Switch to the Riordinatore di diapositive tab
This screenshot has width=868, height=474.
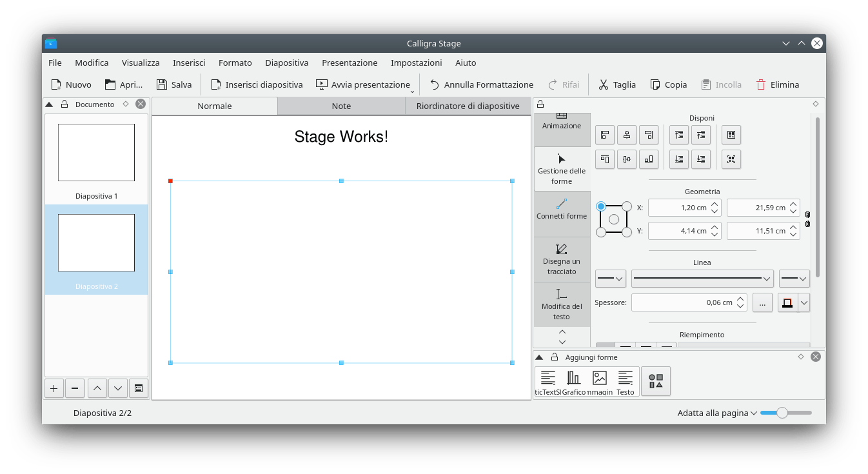[468, 106]
